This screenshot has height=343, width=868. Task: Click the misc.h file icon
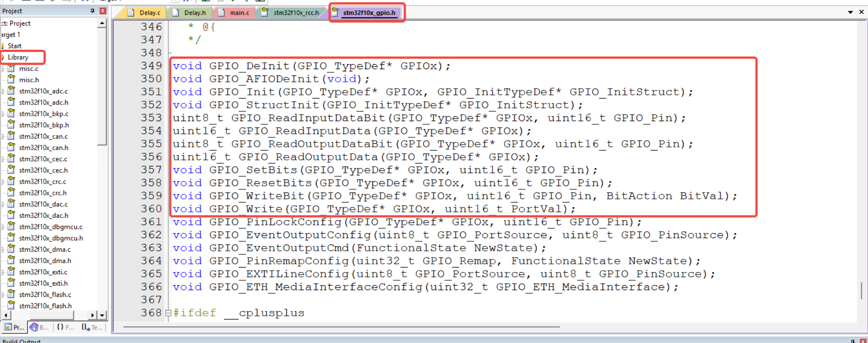(x=12, y=80)
